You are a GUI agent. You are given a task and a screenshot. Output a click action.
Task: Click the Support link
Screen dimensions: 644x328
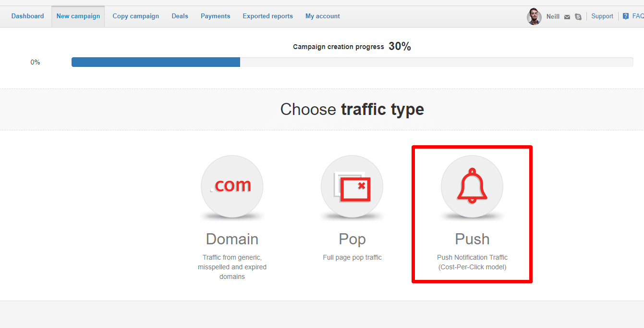point(602,16)
